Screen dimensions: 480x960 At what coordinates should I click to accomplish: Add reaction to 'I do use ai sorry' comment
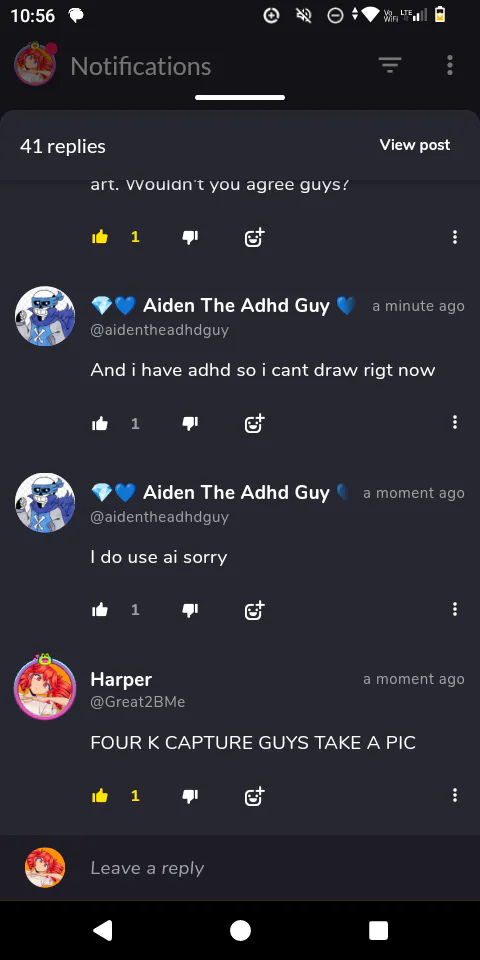pos(254,609)
